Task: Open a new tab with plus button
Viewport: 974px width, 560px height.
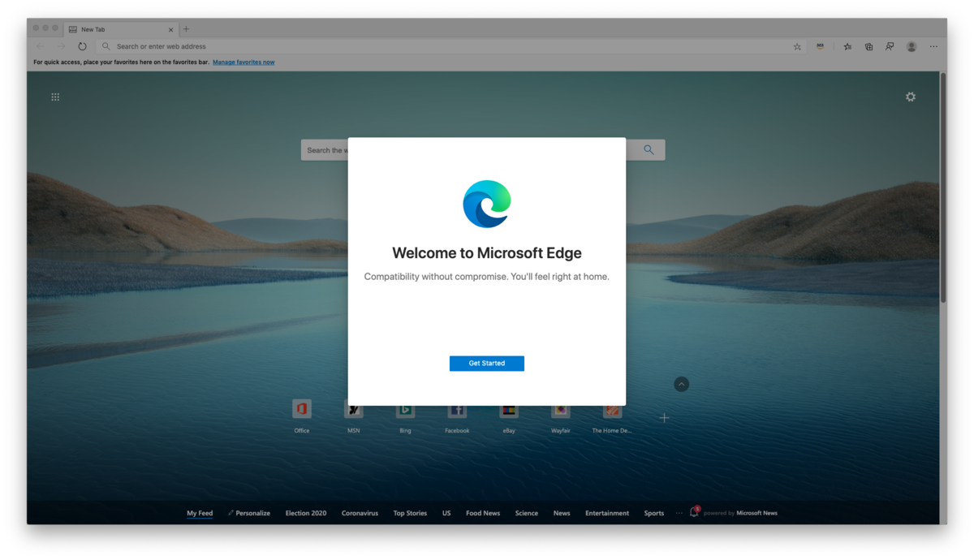Action: (x=186, y=29)
